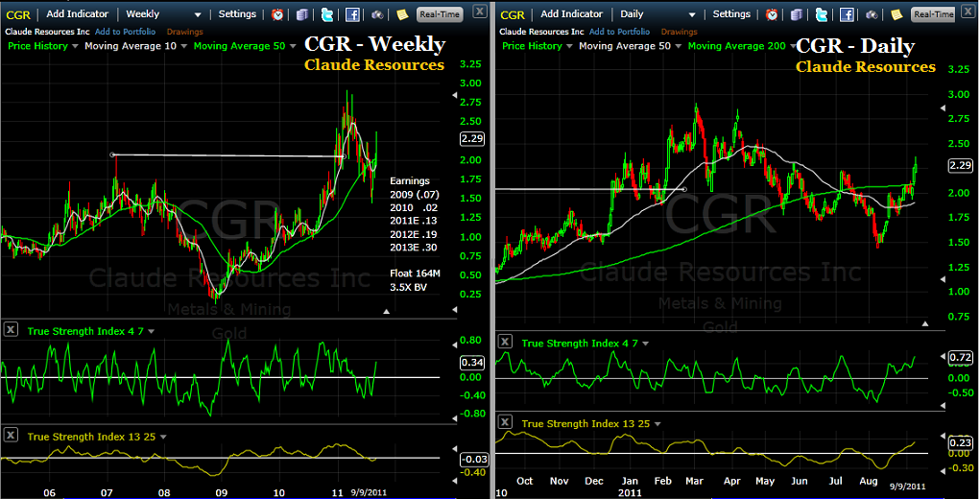Click the camera snapshot icon on Daily chart
Screen dimensions: 980x499
(872, 13)
